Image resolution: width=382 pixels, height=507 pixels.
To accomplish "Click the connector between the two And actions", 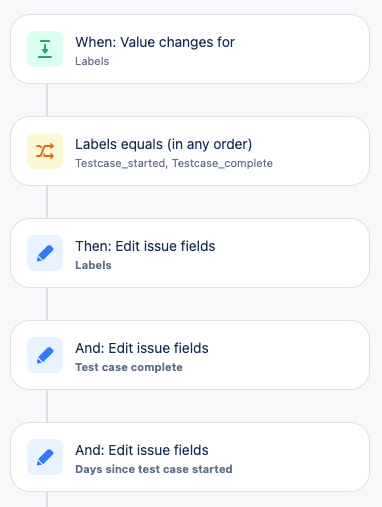I will click(x=47, y=406).
